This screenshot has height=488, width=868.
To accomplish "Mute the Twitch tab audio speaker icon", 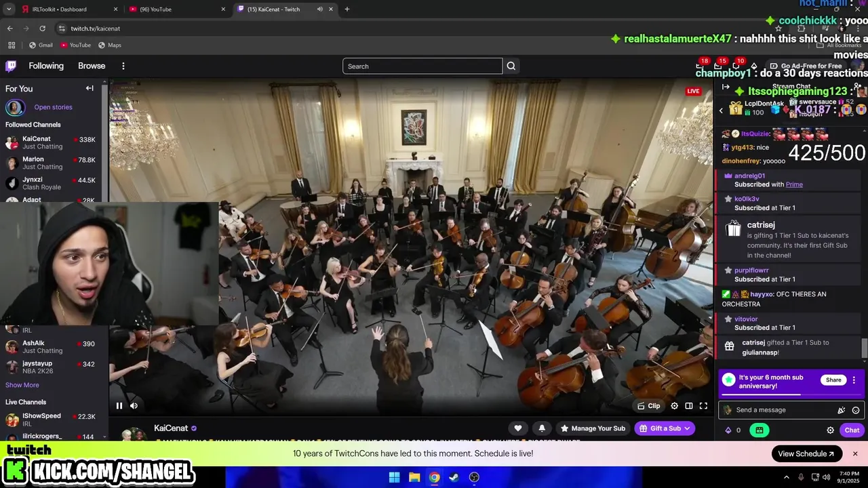I will click(319, 9).
